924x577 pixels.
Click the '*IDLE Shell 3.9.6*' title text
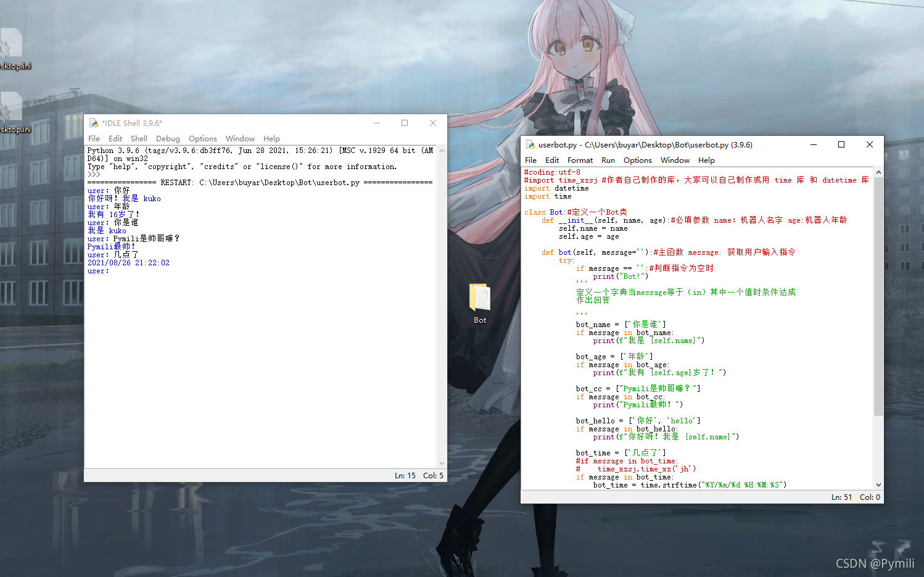click(132, 123)
